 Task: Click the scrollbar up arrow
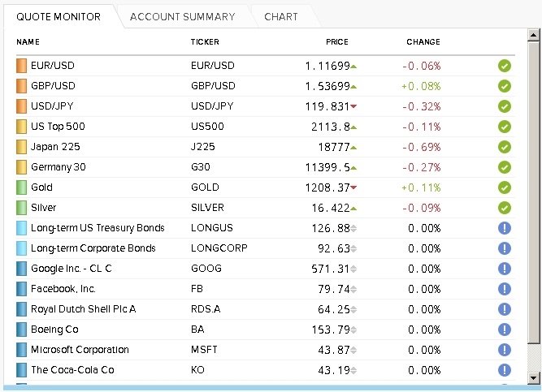[x=533, y=35]
